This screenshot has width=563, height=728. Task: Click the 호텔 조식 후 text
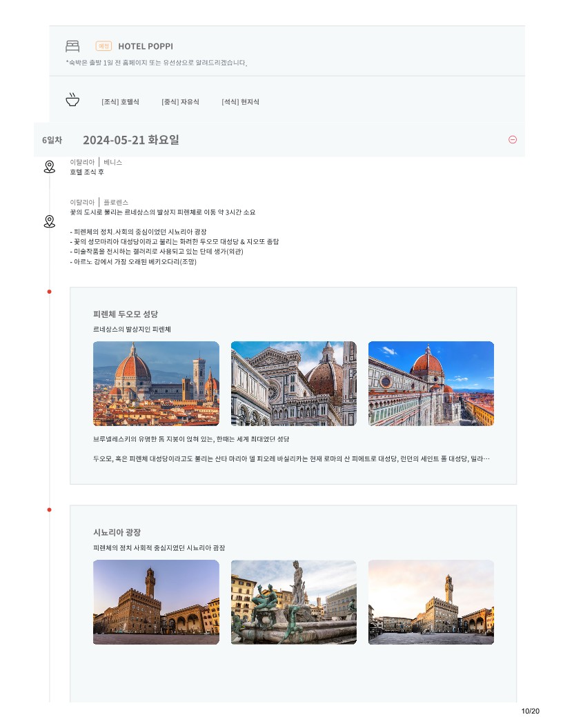87,172
